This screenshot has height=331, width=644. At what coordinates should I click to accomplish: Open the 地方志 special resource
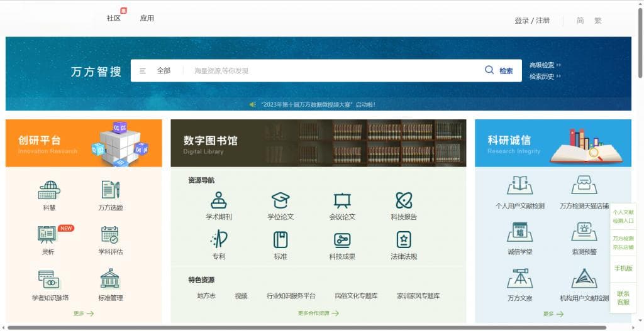coord(206,296)
